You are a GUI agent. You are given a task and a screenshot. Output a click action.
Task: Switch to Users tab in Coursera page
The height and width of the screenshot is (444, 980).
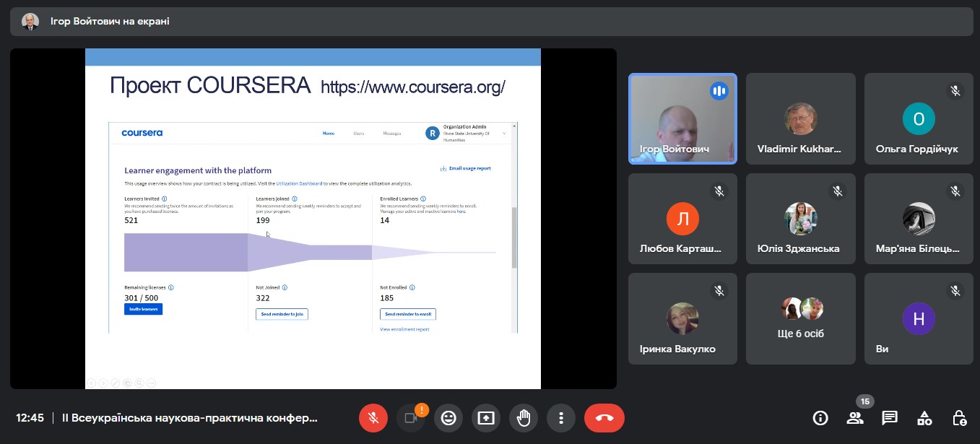point(359,134)
